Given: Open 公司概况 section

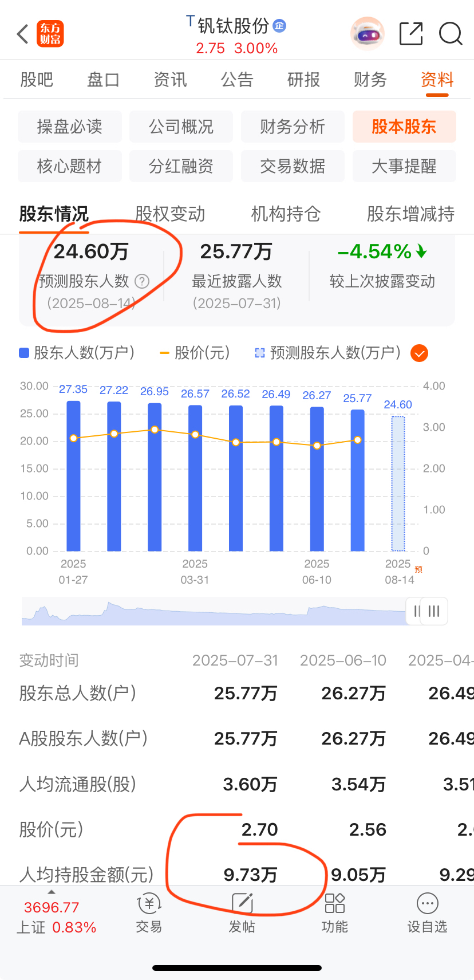Looking at the screenshot, I should click(181, 127).
